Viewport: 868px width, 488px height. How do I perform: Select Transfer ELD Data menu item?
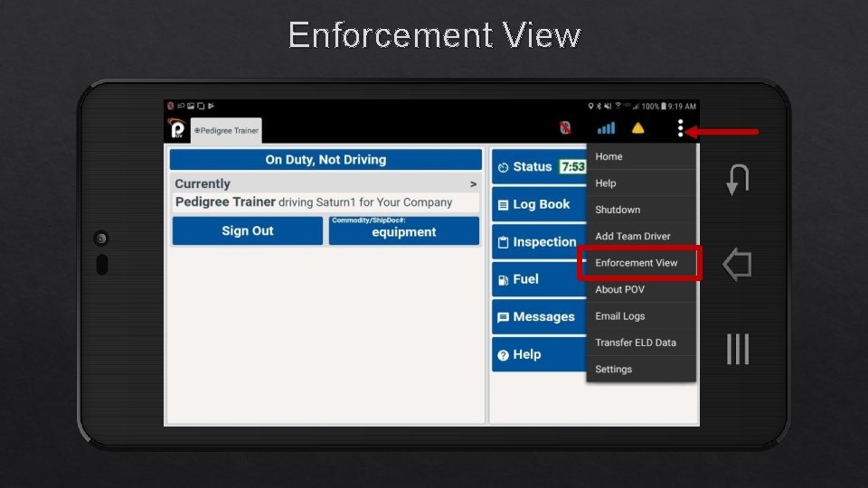click(641, 343)
